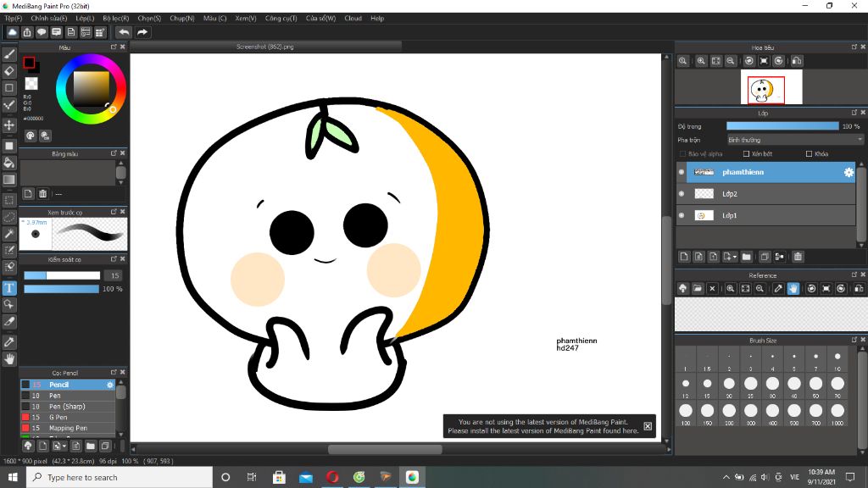Viewport: 868px width, 488px height.
Task: Click the hue color wheel
Action: 91,89
